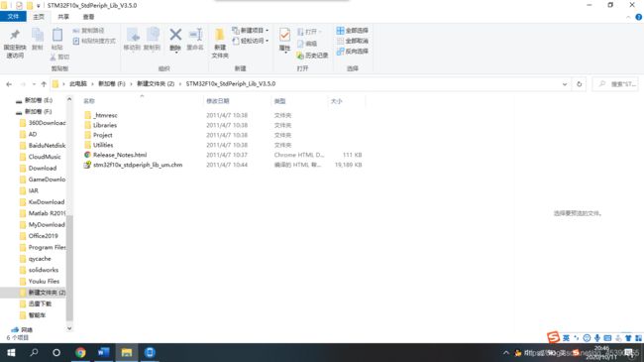The image size is (644, 362).
Task: Show hidden tray icons chevron
Action: click(x=506, y=352)
